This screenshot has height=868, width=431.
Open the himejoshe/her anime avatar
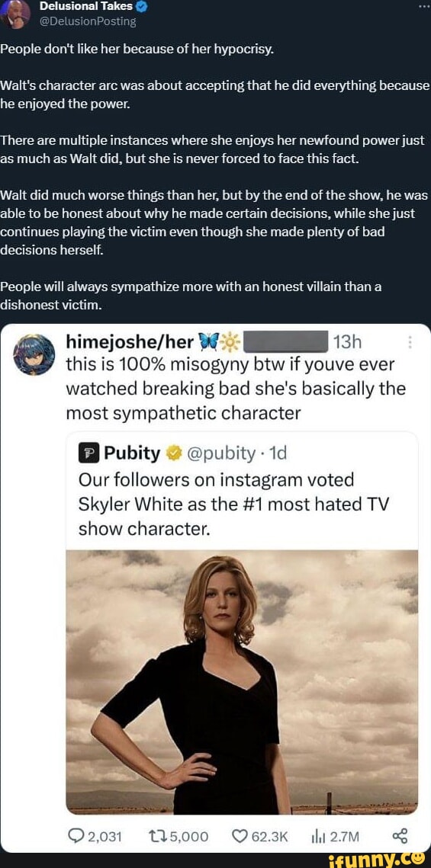pyautogui.click(x=34, y=354)
